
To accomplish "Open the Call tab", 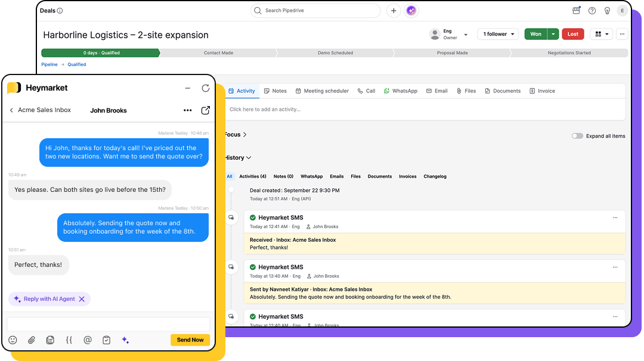I will click(x=366, y=91).
